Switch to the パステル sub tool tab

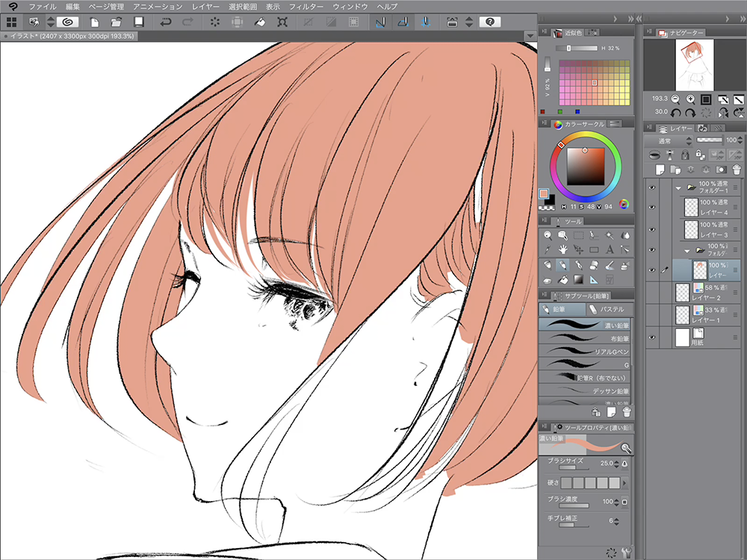(x=608, y=309)
